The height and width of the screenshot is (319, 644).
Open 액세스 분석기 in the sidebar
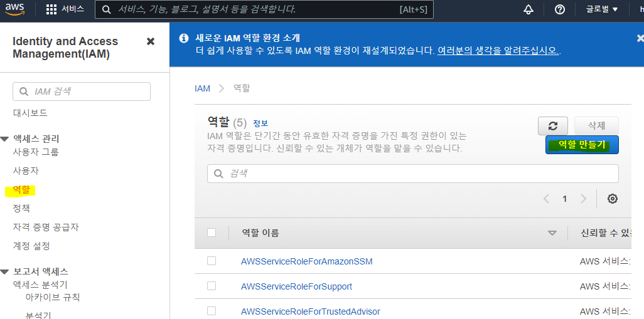coord(40,285)
